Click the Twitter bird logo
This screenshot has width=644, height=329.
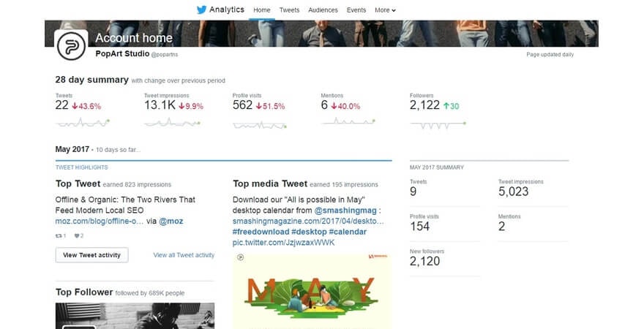(x=201, y=10)
